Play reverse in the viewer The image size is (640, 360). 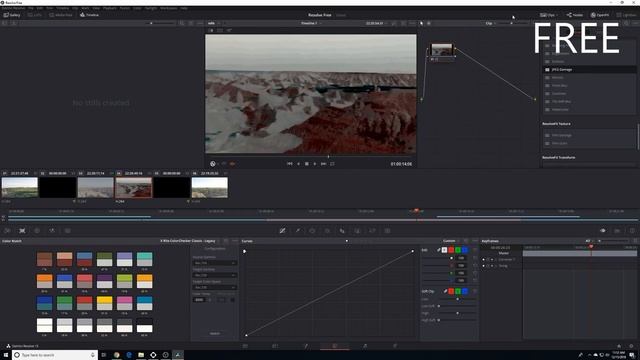(298, 164)
